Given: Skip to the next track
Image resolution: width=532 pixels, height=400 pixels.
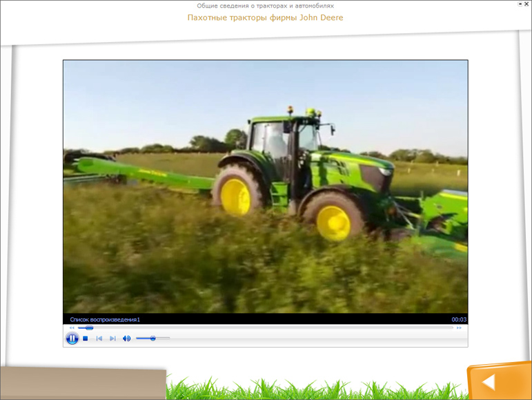Looking at the screenshot, I should pos(112,339).
